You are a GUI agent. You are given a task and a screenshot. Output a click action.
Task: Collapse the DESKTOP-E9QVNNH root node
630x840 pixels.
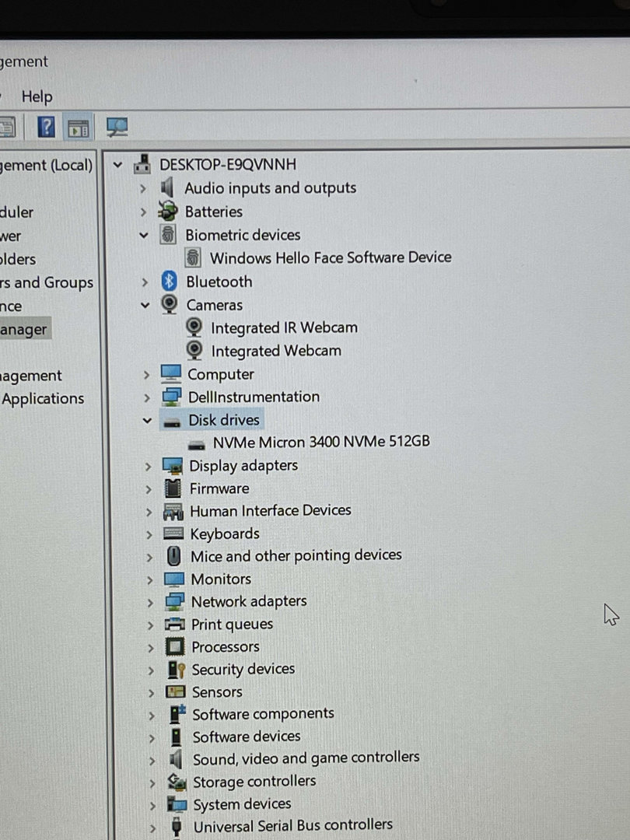(117, 164)
